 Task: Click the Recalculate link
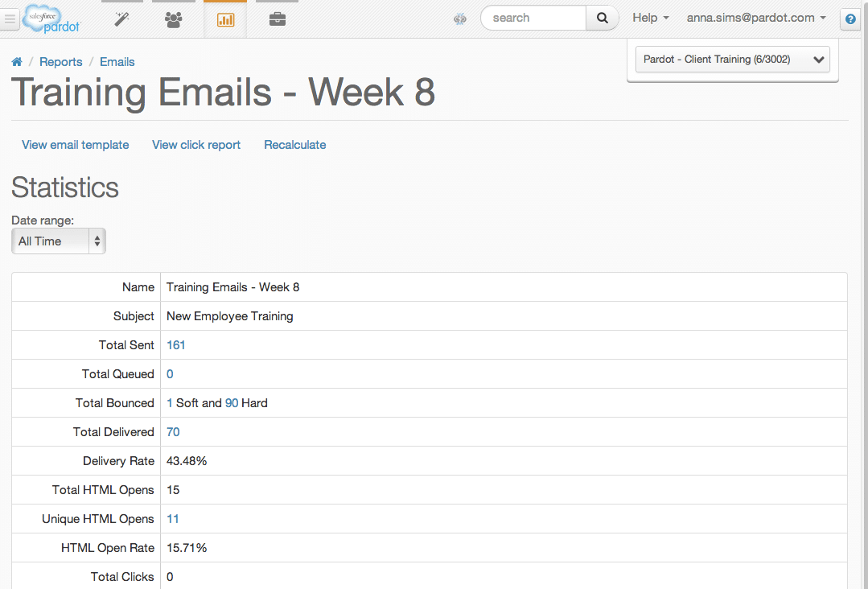point(295,145)
